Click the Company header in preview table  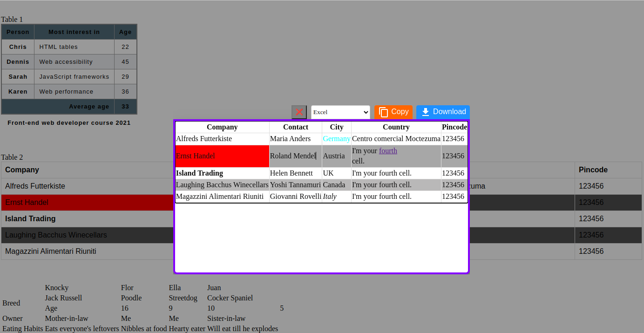[222, 127]
